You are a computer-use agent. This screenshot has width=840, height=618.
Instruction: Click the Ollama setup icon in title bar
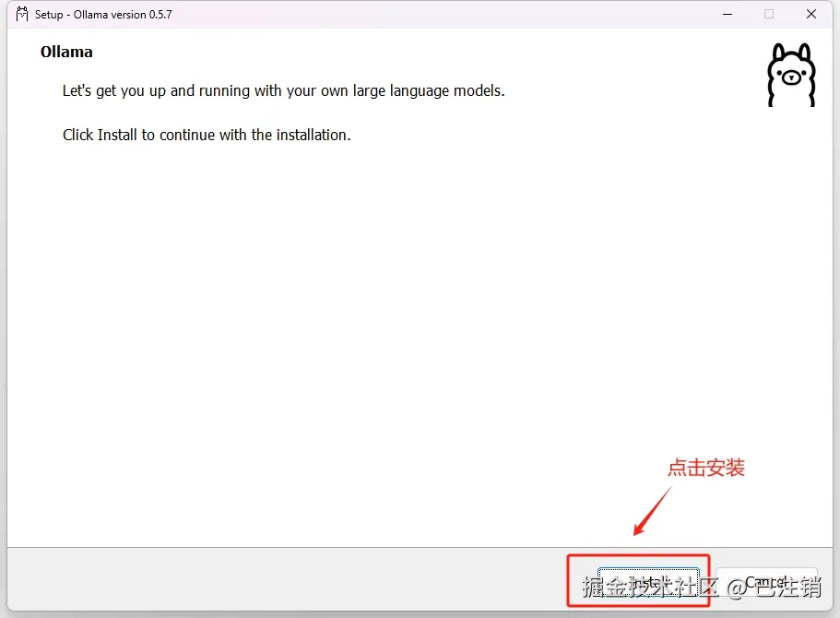click(x=22, y=15)
